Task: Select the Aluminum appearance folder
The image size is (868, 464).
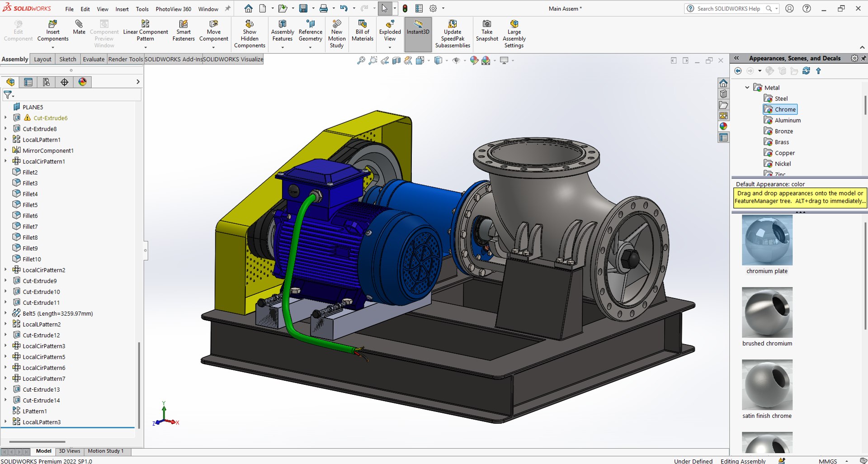Action: point(782,120)
